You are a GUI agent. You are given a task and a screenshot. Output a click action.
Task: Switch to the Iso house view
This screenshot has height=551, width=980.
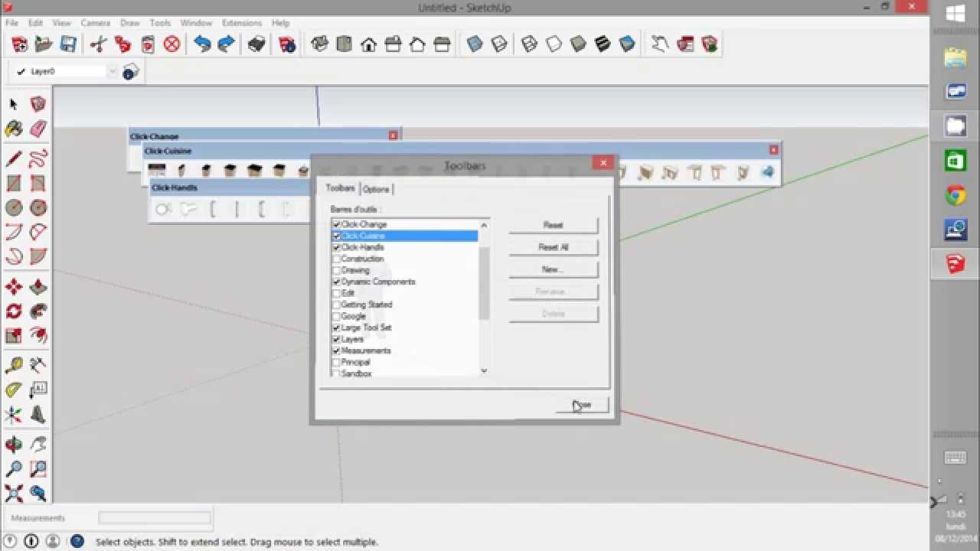[x=320, y=44]
